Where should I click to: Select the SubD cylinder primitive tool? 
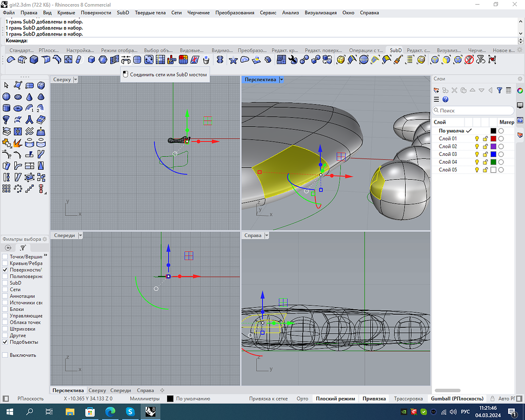pyautogui.click(x=7, y=108)
